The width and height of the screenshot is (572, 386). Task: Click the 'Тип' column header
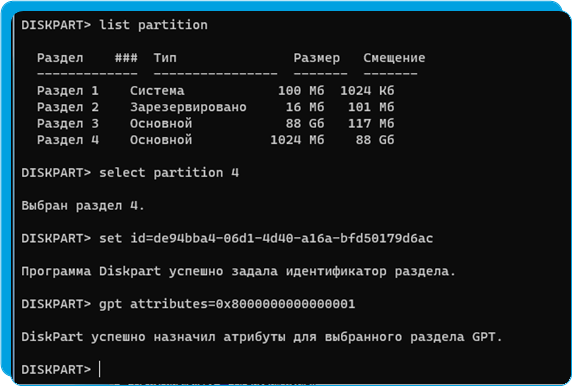165,58
